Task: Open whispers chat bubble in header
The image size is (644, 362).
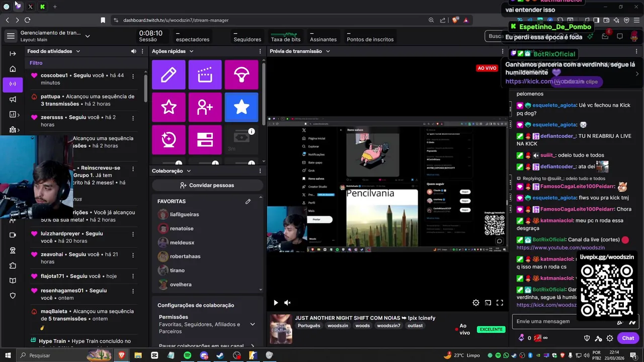Action: [620, 36]
